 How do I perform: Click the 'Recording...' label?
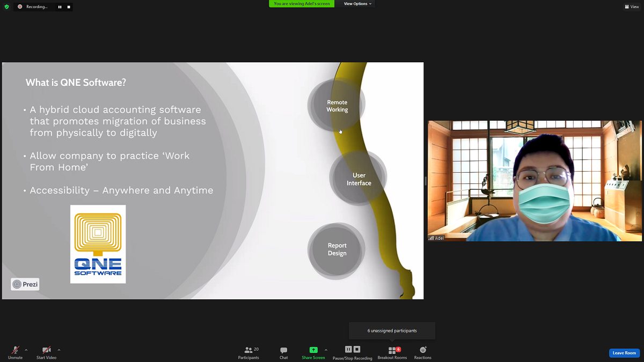[37, 7]
